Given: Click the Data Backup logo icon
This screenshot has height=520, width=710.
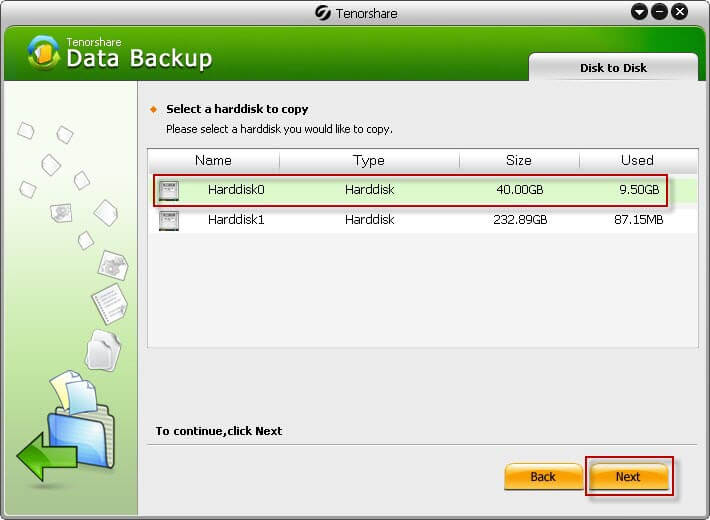Looking at the screenshot, I should pyautogui.click(x=44, y=52).
